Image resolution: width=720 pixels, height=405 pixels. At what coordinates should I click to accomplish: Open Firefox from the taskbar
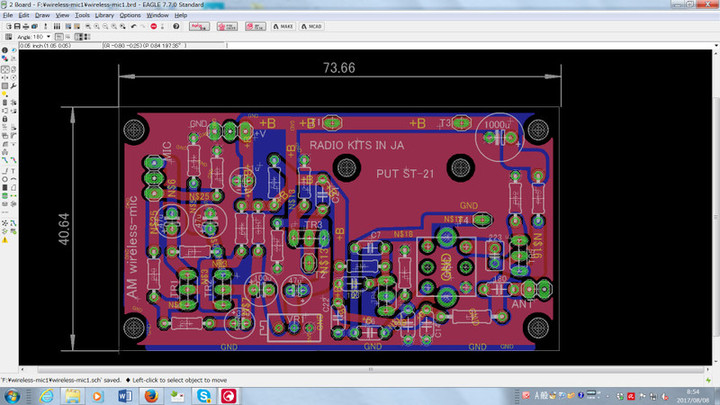(151, 396)
